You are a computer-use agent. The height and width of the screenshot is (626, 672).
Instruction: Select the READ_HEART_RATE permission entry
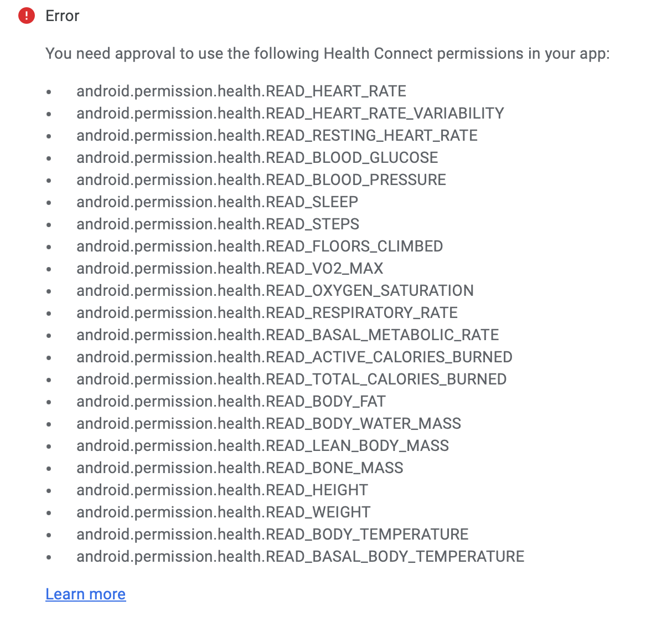click(x=241, y=91)
